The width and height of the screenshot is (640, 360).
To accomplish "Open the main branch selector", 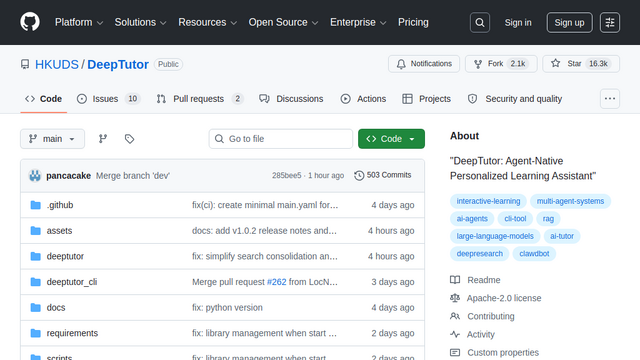I will [x=53, y=139].
